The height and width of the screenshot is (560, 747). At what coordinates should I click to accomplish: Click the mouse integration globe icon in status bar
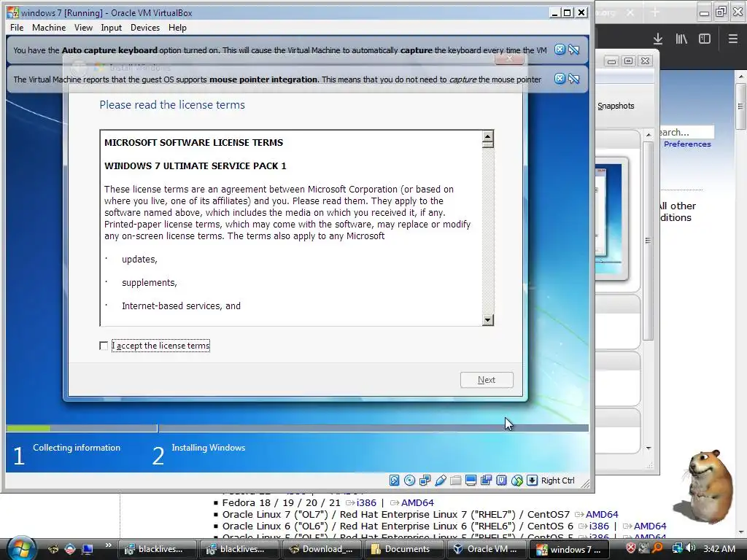coord(517,481)
